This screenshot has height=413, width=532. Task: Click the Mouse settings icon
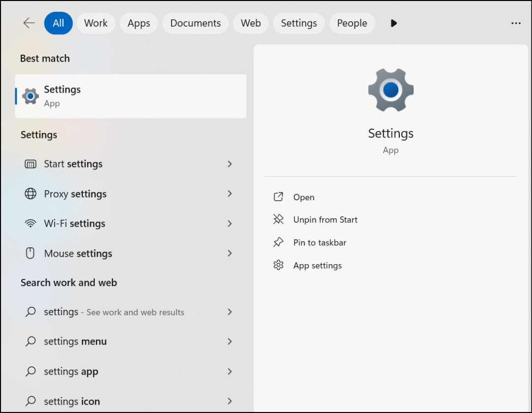click(31, 253)
